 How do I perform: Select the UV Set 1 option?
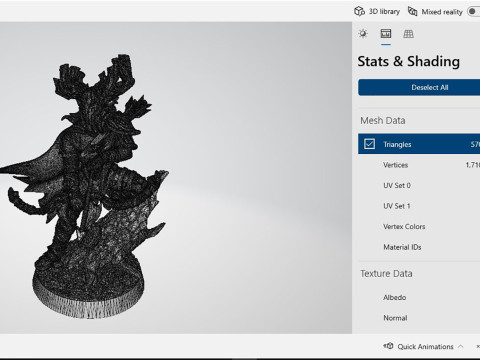tap(419, 206)
